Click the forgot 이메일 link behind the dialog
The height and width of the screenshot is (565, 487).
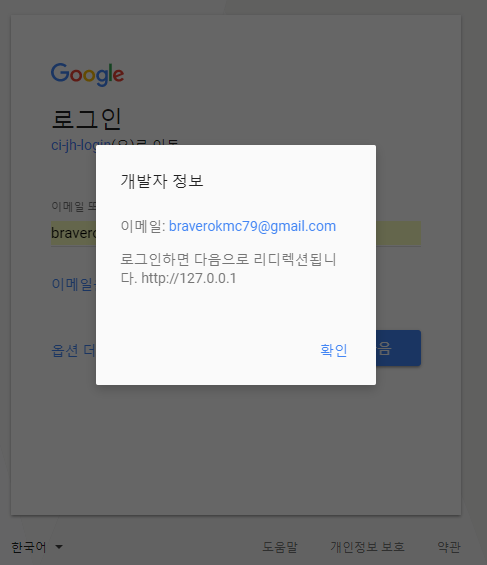(x=73, y=284)
